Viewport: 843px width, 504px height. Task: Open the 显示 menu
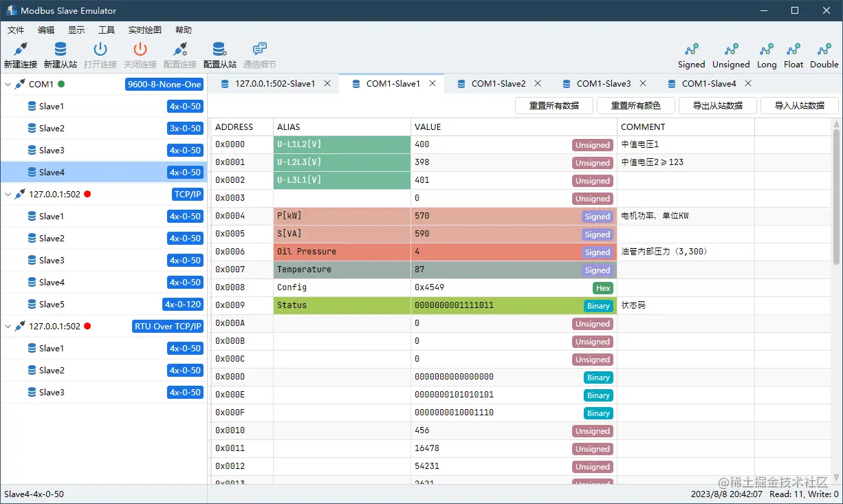[x=76, y=30]
